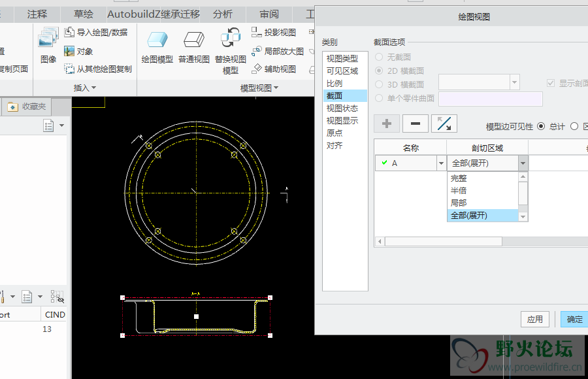588x379 pixels.
Task: Select the Alignment (对齐) category
Action: [344, 146]
